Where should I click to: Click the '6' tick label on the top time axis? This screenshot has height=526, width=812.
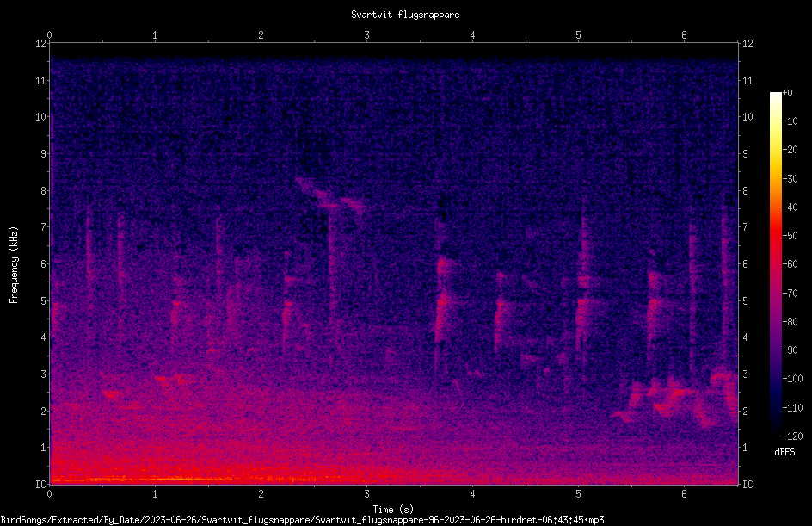[684, 35]
